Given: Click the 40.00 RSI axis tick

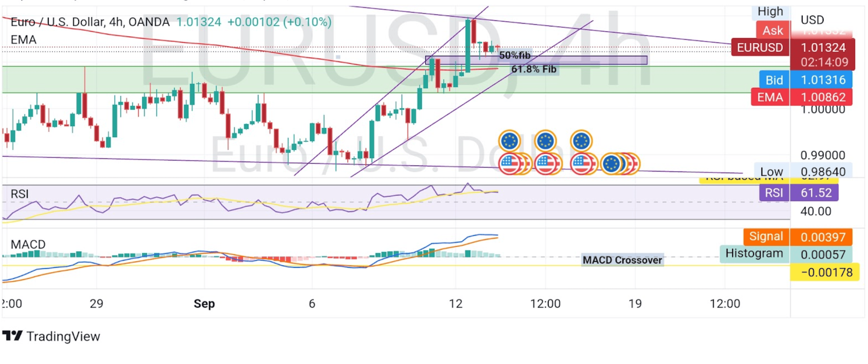Looking at the screenshot, I should coord(816,211).
